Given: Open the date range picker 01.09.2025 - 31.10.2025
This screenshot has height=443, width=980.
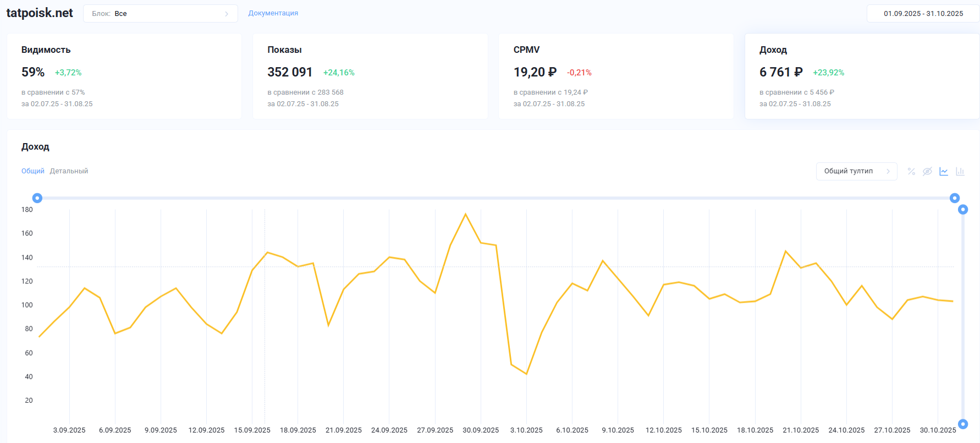Looking at the screenshot, I should (923, 14).
